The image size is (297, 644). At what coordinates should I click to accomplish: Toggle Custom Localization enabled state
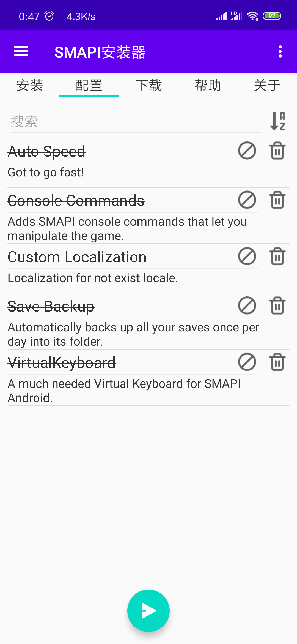[247, 256]
